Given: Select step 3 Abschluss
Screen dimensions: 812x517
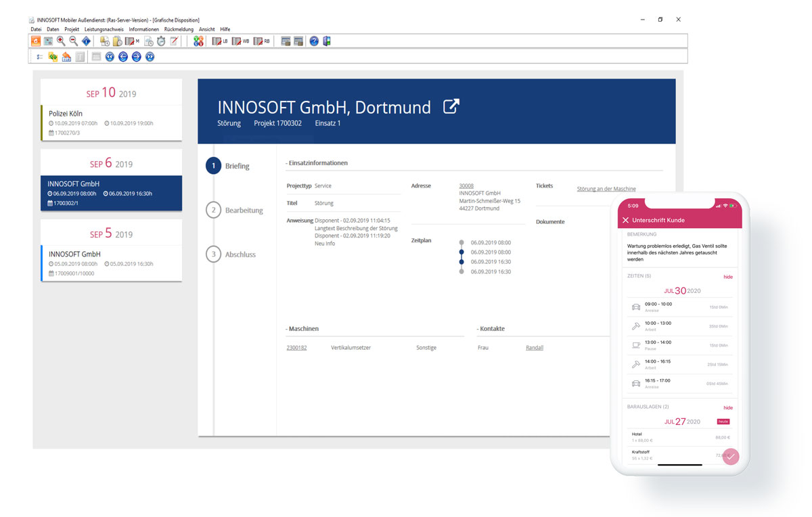Looking at the screenshot, I should click(x=231, y=254).
